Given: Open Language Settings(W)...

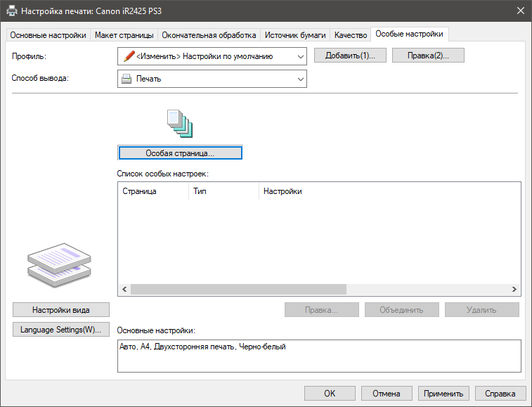Looking at the screenshot, I should pos(61,329).
